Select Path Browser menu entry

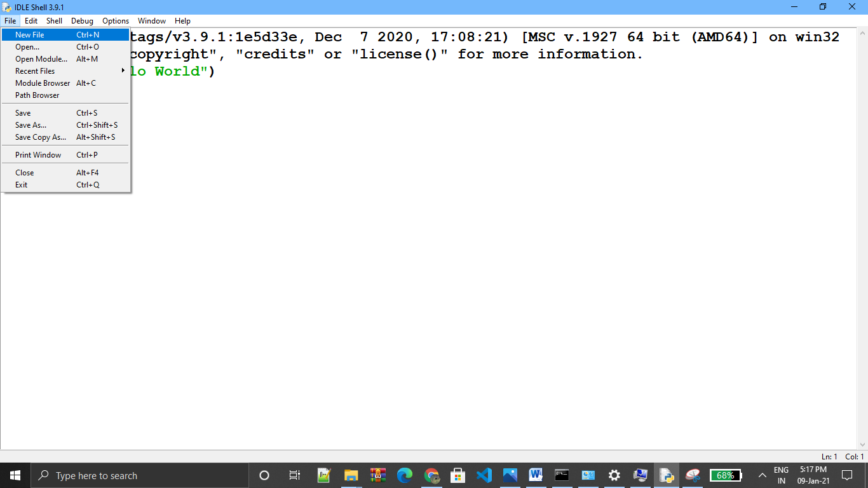[65, 95]
